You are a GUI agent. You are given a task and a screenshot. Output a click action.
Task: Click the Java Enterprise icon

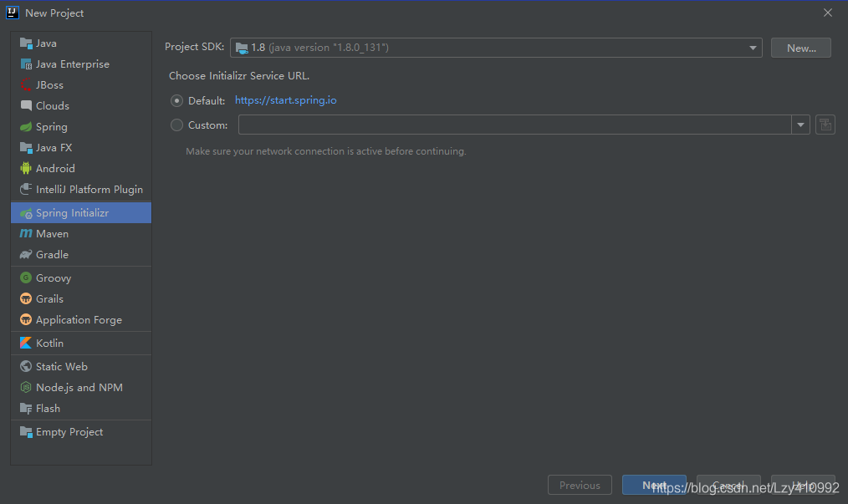click(25, 64)
